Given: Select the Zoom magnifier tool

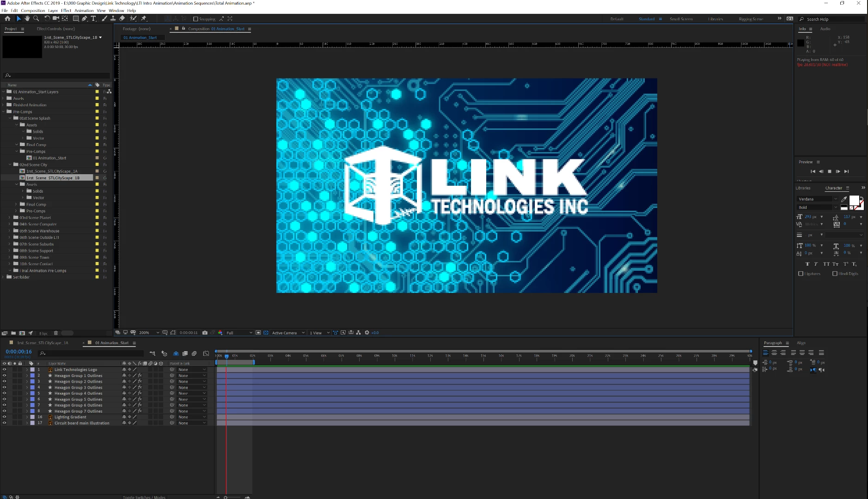Looking at the screenshot, I should tap(36, 18).
